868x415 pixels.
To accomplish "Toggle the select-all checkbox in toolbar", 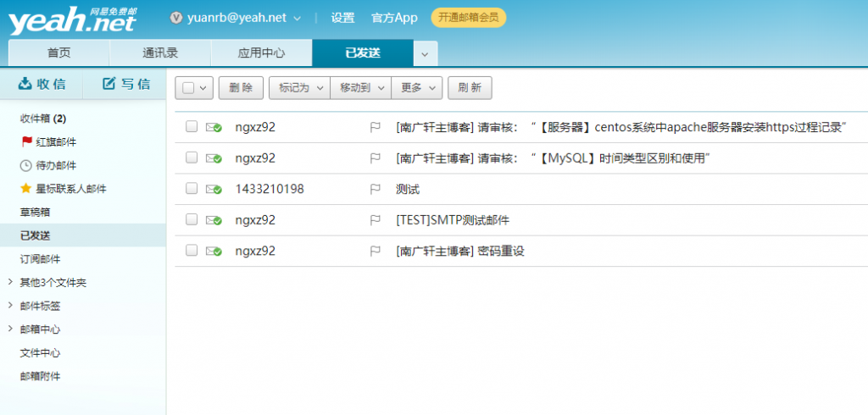I will (188, 88).
